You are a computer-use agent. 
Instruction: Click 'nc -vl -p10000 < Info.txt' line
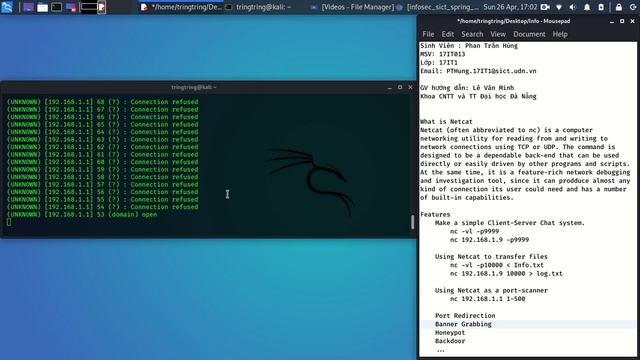click(497, 265)
